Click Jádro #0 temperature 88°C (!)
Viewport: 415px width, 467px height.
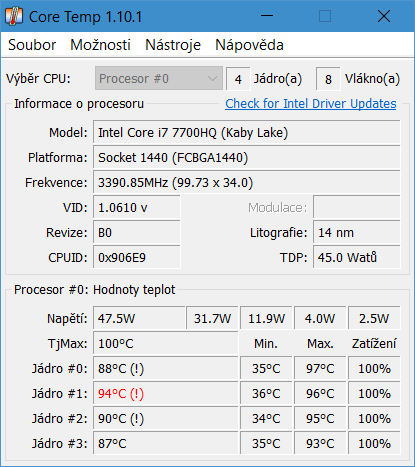click(166, 369)
